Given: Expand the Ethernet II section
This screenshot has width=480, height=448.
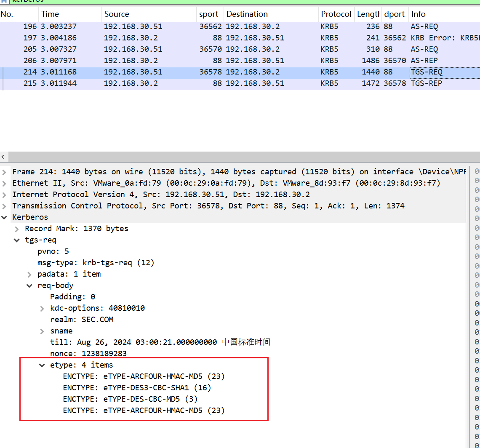Looking at the screenshot, I should coord(4,183).
